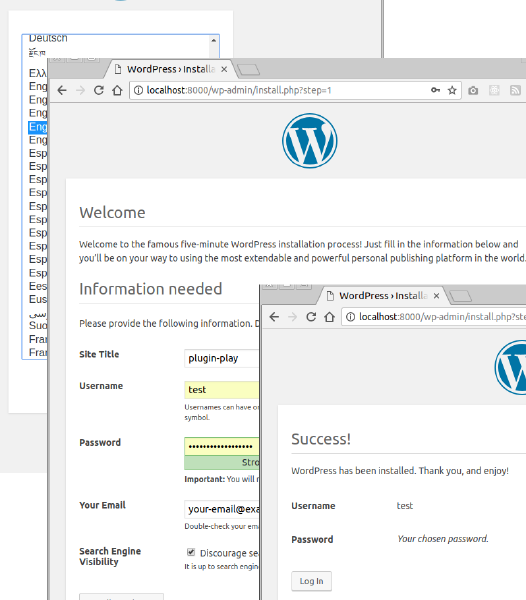Open new tab beside Success window tab

coord(460,296)
